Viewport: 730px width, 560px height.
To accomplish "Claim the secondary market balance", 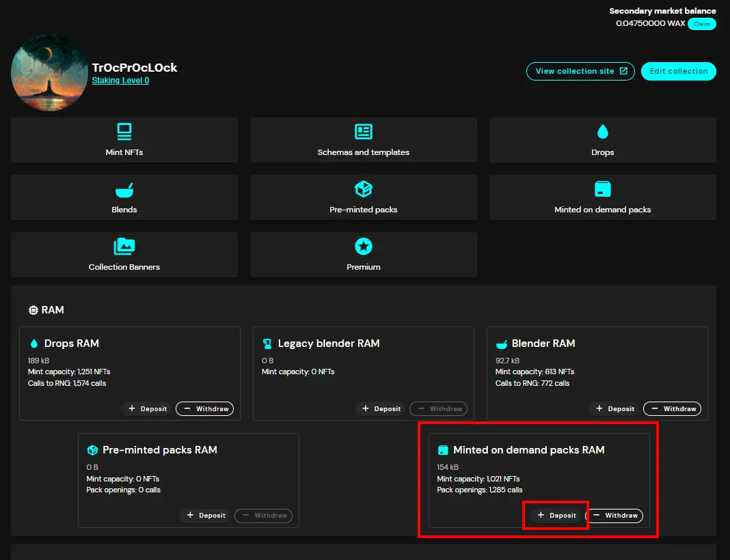I will (x=701, y=24).
